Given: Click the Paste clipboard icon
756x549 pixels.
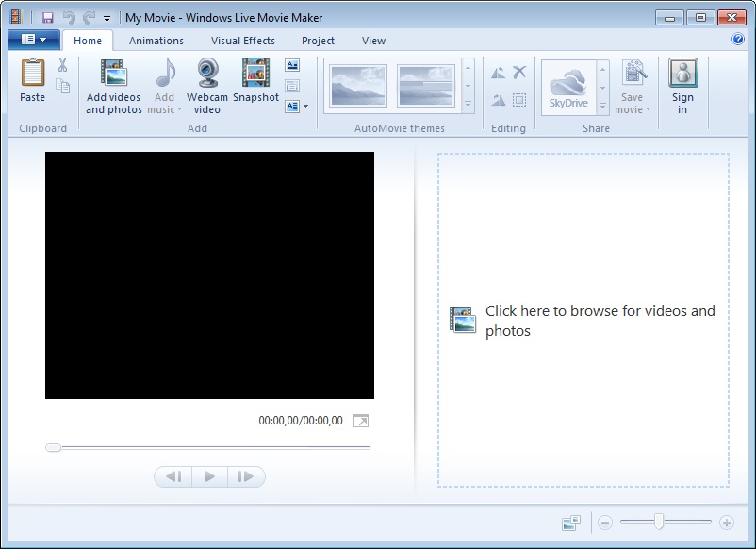Looking at the screenshot, I should pyautogui.click(x=33, y=74).
